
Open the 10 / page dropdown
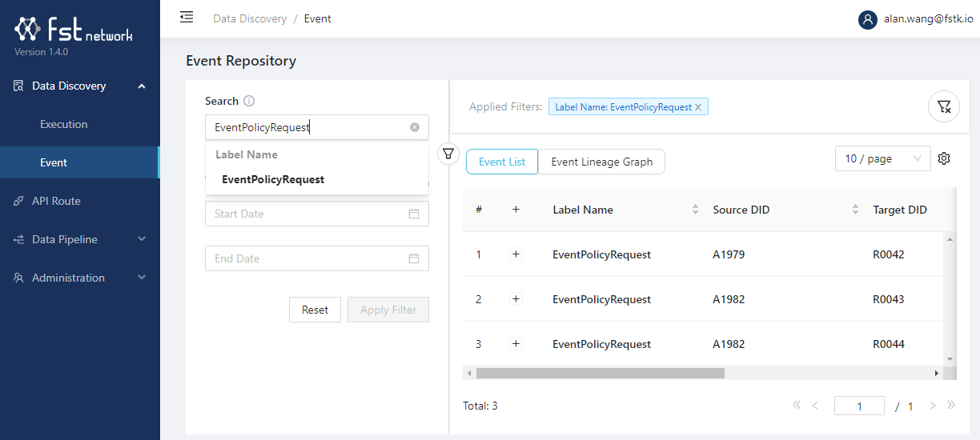(882, 158)
